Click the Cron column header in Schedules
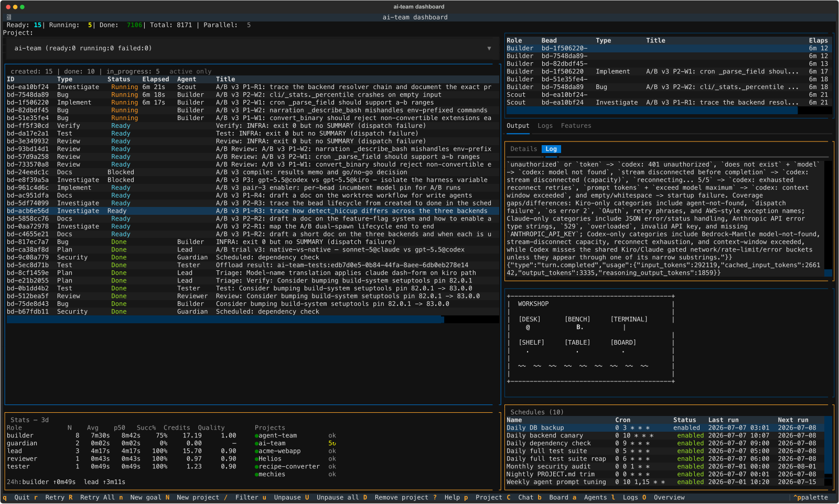 (x=623, y=420)
